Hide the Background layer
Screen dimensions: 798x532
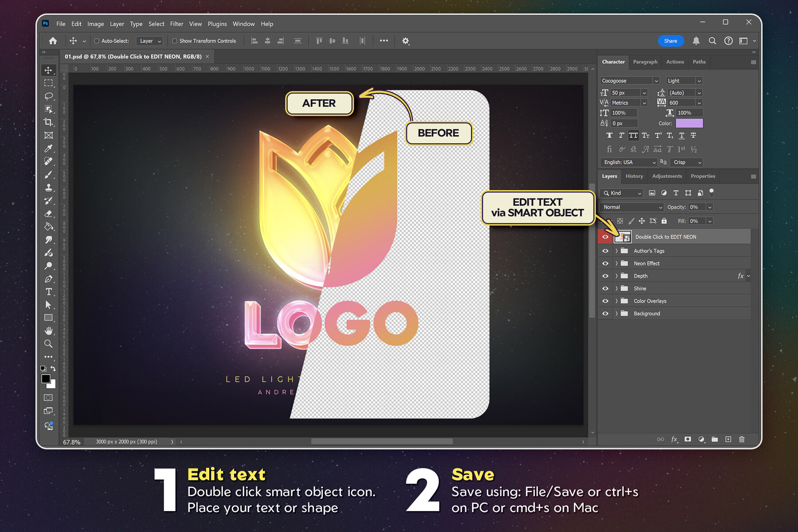click(x=605, y=313)
